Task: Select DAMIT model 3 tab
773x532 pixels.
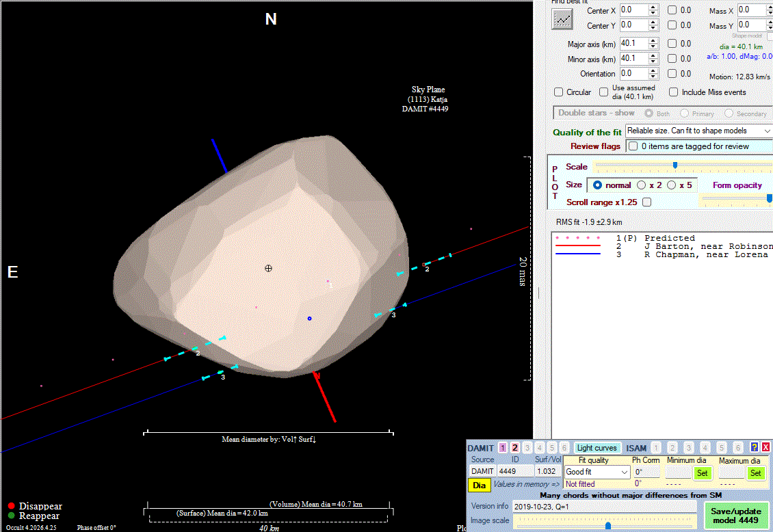Action: coord(527,447)
